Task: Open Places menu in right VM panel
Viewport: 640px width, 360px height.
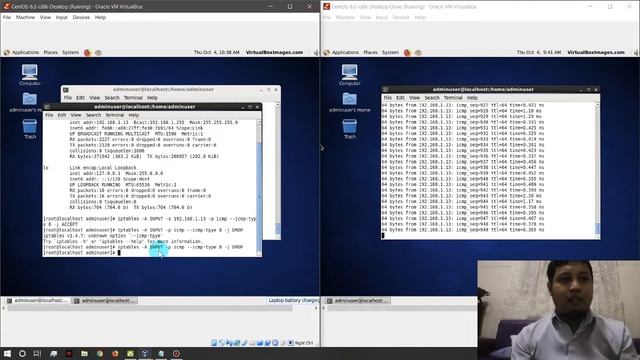Action: pos(370,52)
